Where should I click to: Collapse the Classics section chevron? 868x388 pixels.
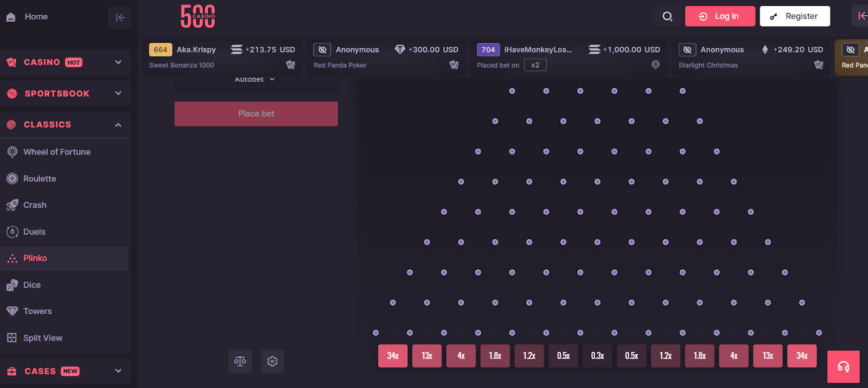pyautogui.click(x=118, y=125)
